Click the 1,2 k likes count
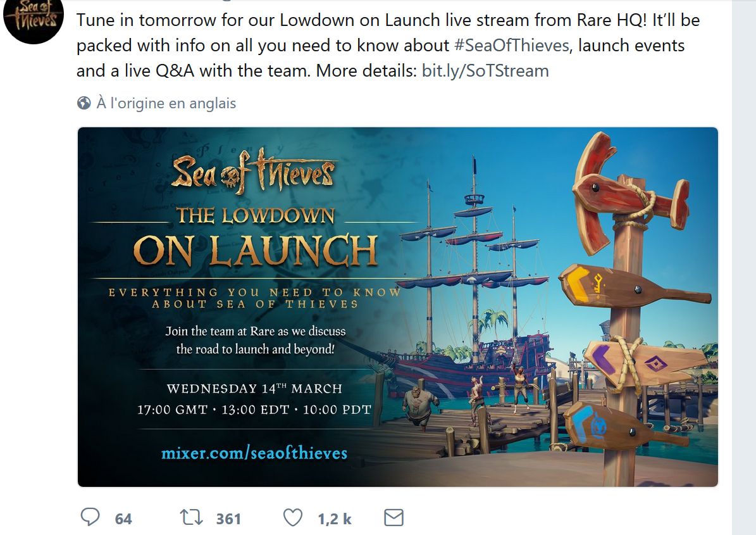This screenshot has width=756, height=535. click(335, 519)
